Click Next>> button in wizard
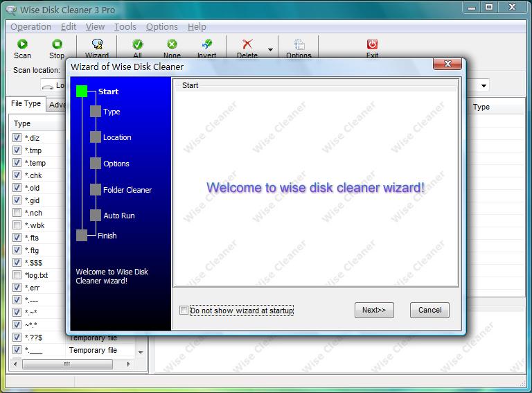 [374, 311]
